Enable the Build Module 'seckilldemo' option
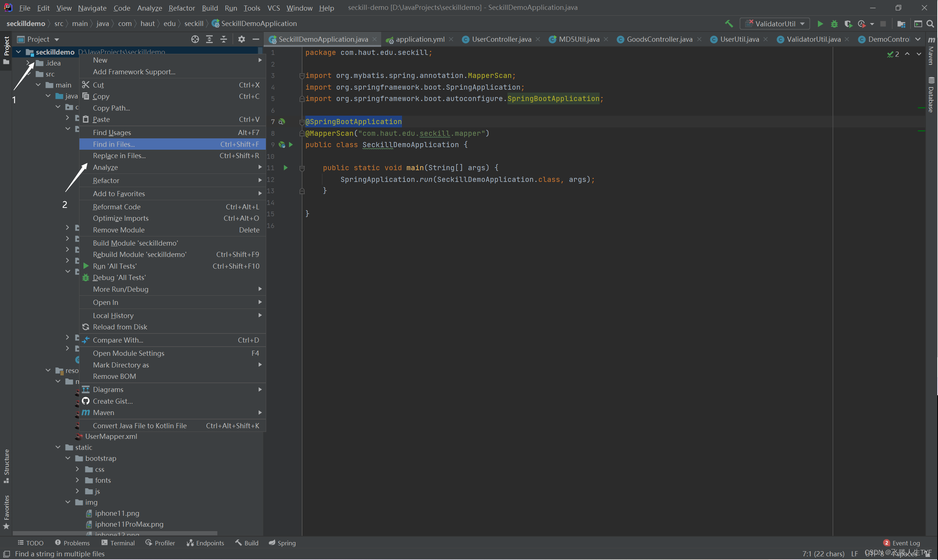 click(x=135, y=243)
